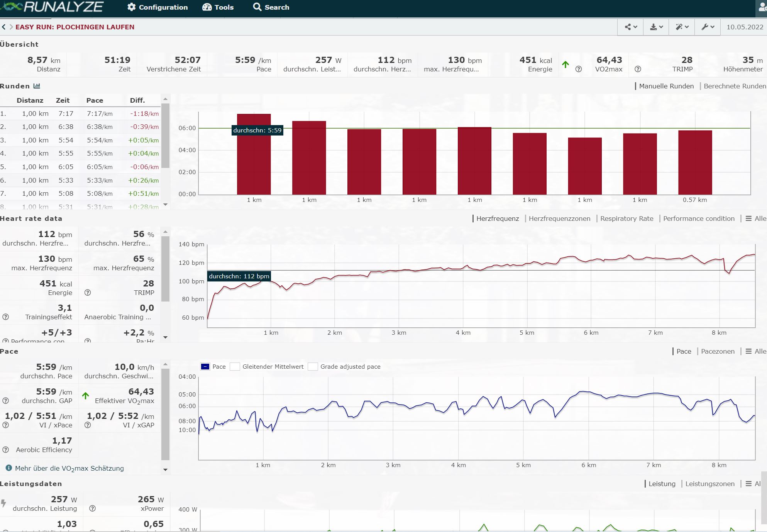Image resolution: width=767 pixels, height=532 pixels.
Task: Click the help icon beside Aerobic Efficiency
Action: click(x=6, y=450)
